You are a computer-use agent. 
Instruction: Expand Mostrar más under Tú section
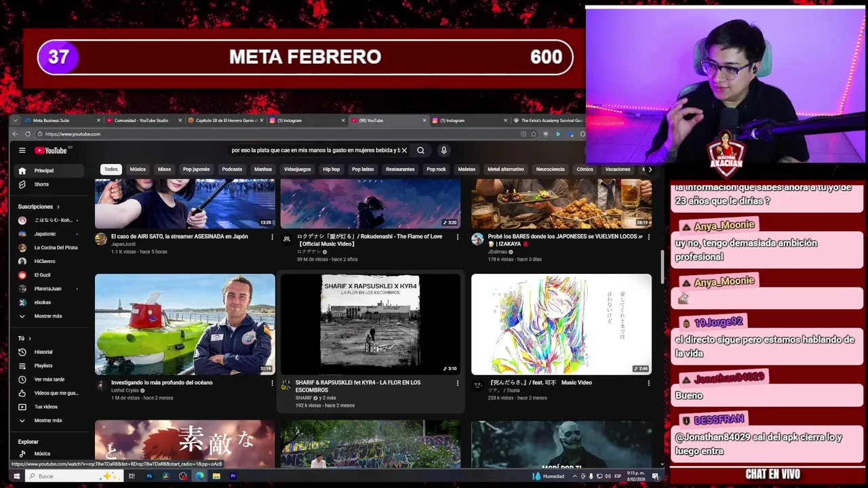49,420
